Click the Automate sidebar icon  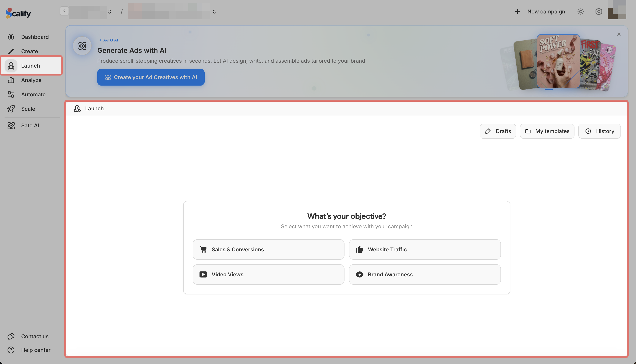point(11,94)
